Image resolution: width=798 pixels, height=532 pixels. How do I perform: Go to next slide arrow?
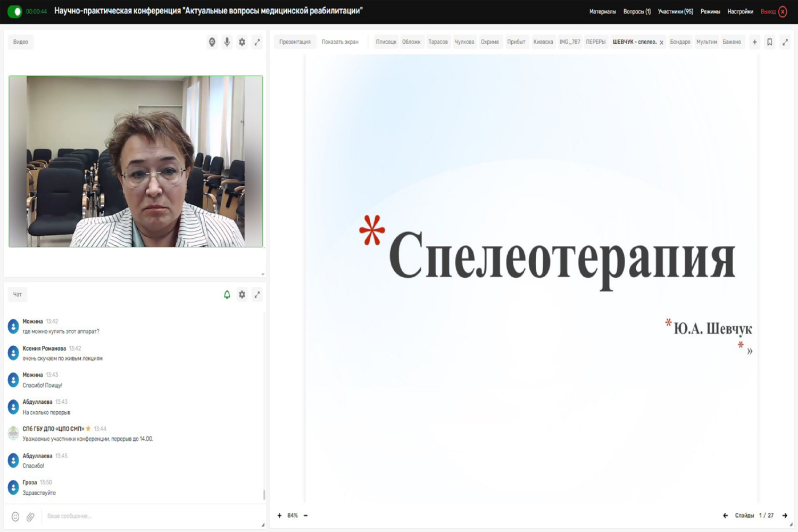pyautogui.click(x=785, y=516)
